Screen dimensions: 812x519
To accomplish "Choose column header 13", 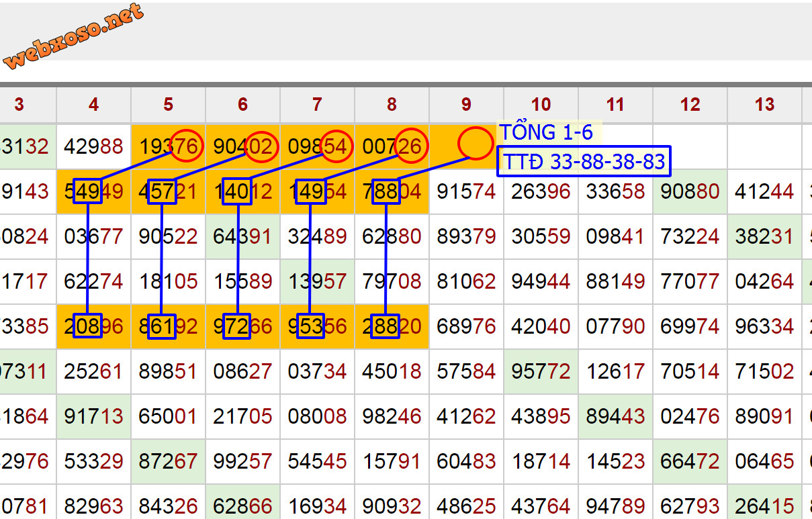I will pos(764,105).
